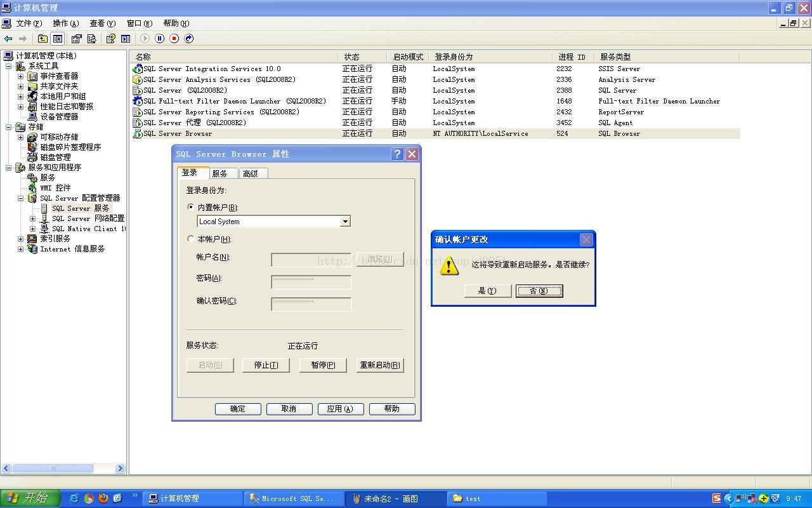Click the tree pane scroll left arrow

pyautogui.click(x=7, y=468)
